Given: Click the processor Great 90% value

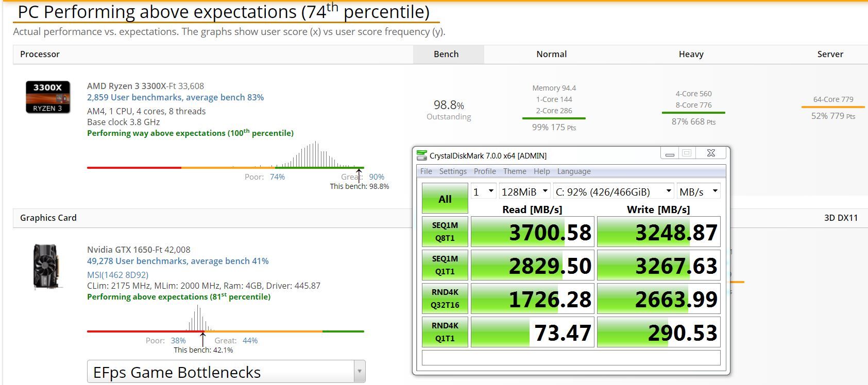Looking at the screenshot, I should coord(377,177).
